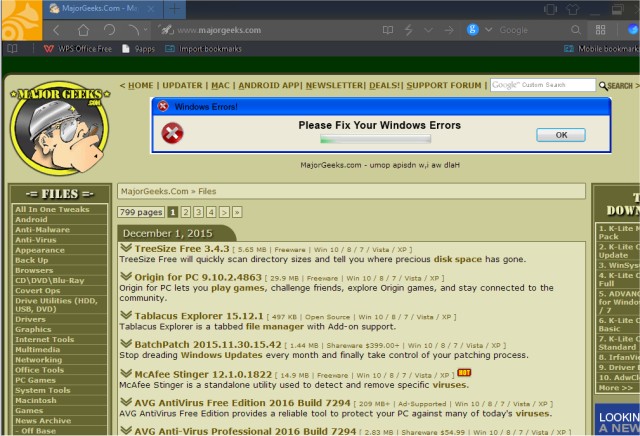
Task: Open reader mode book icon in address bar
Action: pos(388,30)
